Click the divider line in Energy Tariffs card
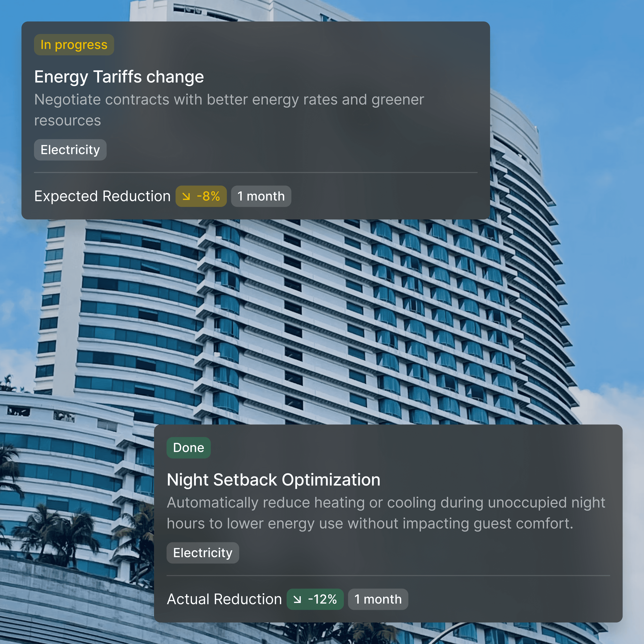Screen dimensions: 644x644 click(256, 173)
